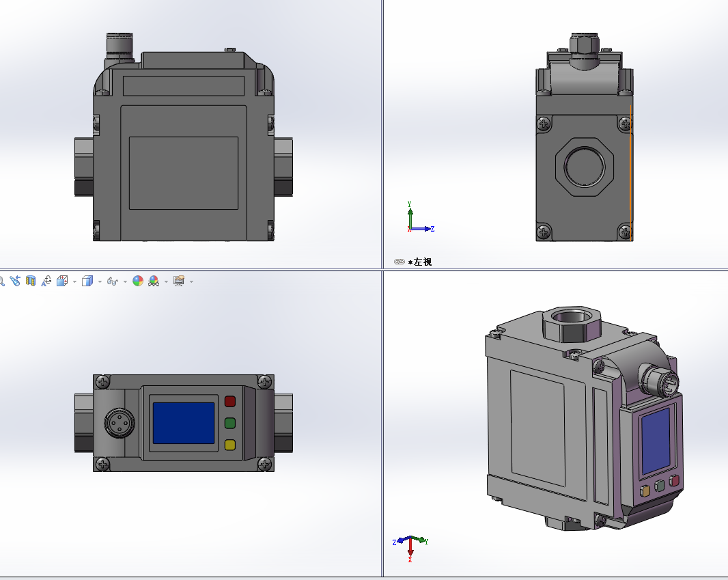Open the View Settings monitor icon
This screenshot has width=728, height=580.
click(x=179, y=281)
